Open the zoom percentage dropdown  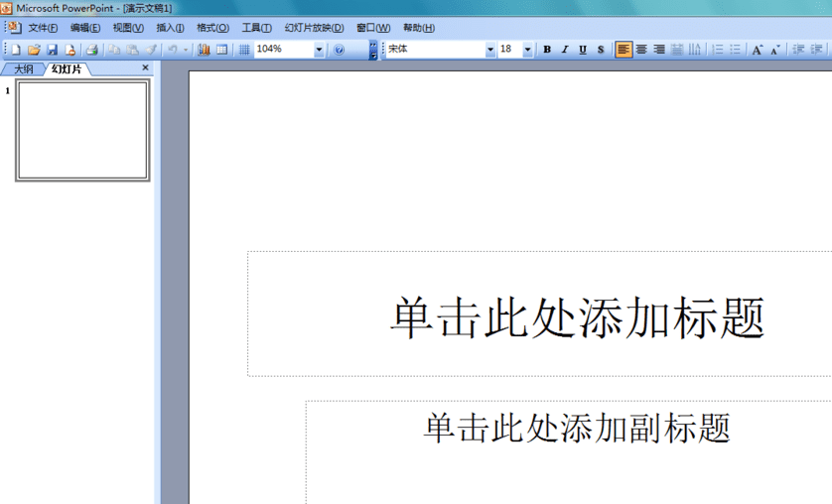[319, 50]
